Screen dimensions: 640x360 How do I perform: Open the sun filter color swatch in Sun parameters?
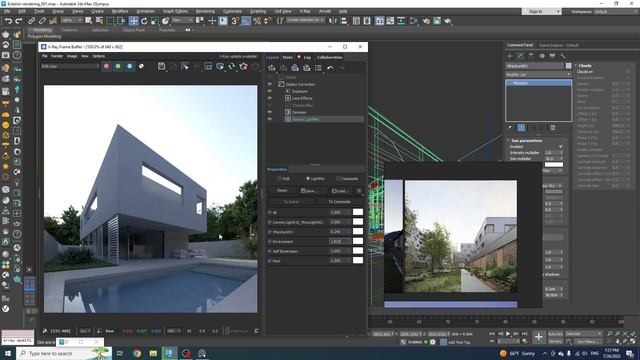[554, 164]
